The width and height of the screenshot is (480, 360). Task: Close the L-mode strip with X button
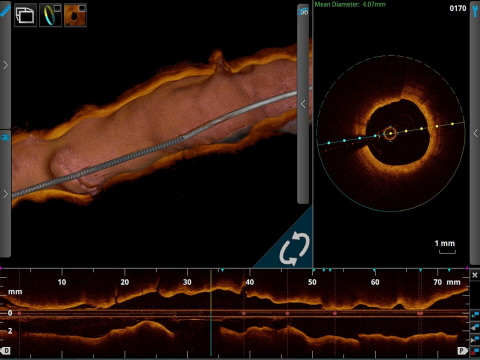tap(475, 275)
